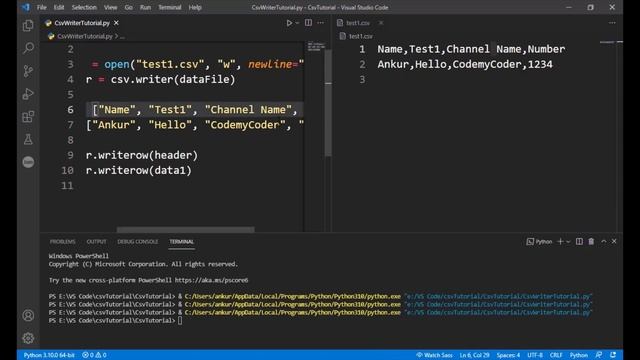
Task: Switch to the test1.csv tab
Action: coord(358,23)
